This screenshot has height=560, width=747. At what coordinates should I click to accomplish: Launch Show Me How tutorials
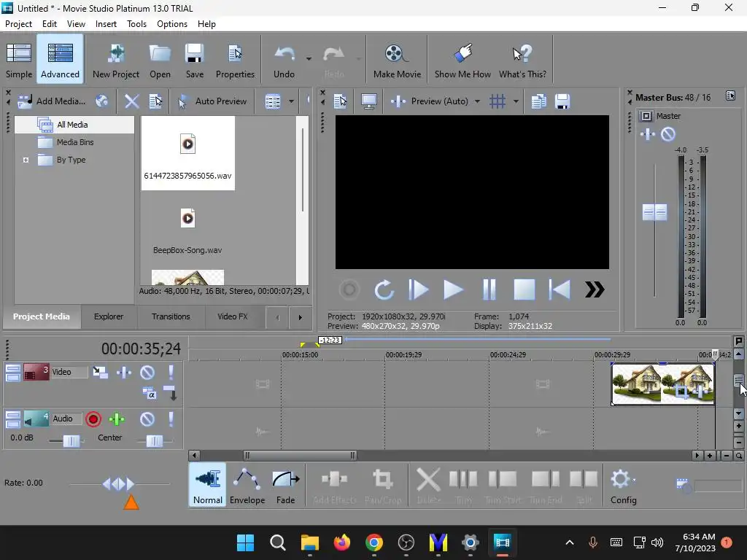[x=462, y=60]
